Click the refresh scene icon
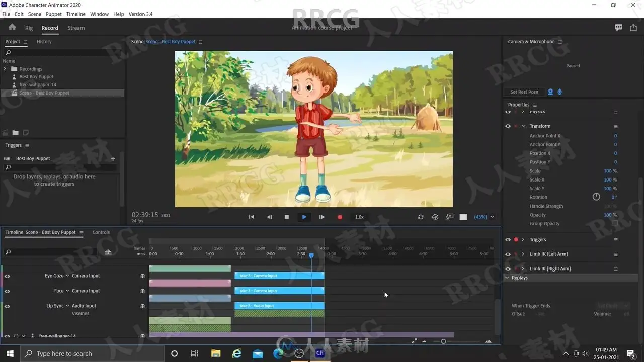Image resolution: width=644 pixels, height=362 pixels. pyautogui.click(x=421, y=217)
